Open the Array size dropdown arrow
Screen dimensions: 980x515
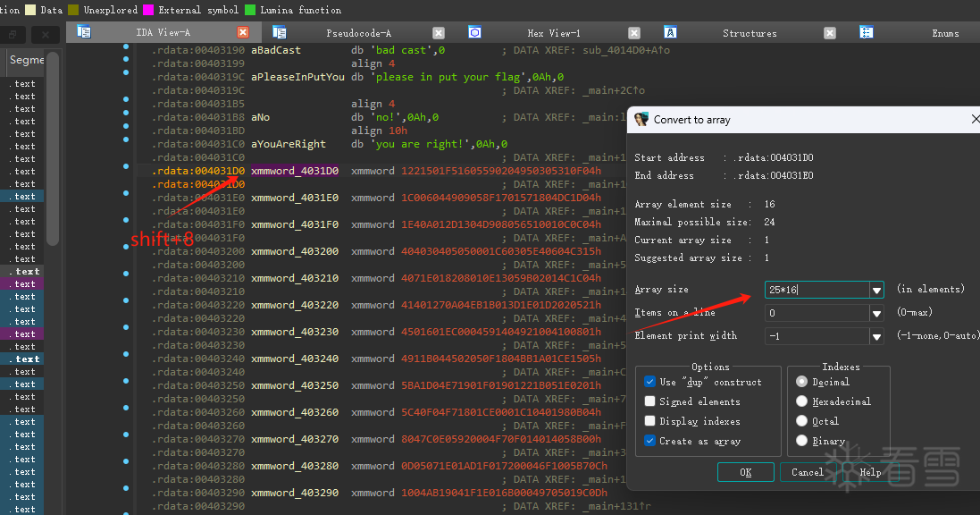pyautogui.click(x=876, y=290)
